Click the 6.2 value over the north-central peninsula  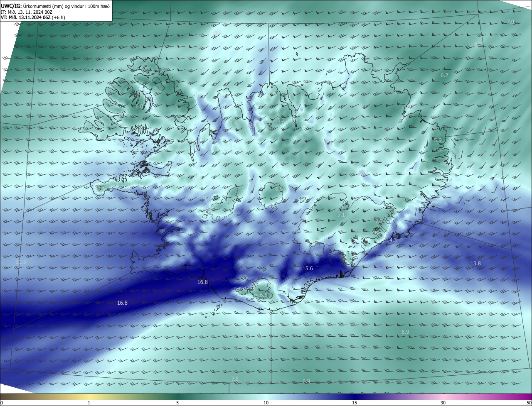point(281,120)
